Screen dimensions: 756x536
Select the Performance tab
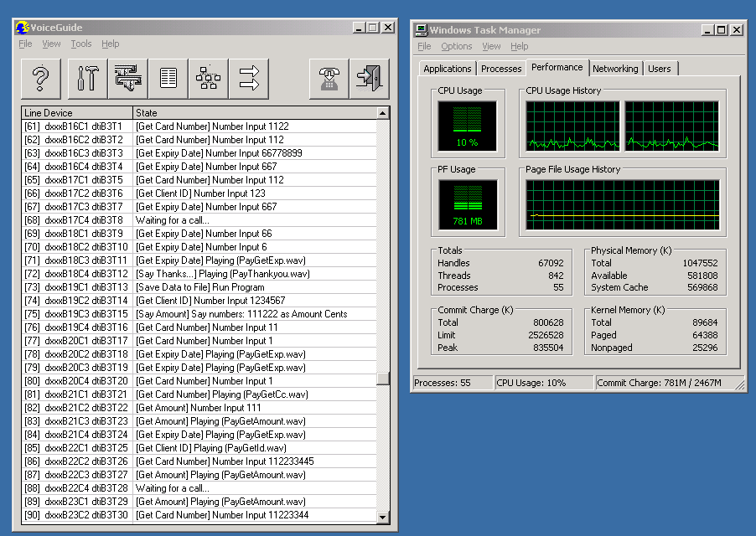[x=557, y=68]
